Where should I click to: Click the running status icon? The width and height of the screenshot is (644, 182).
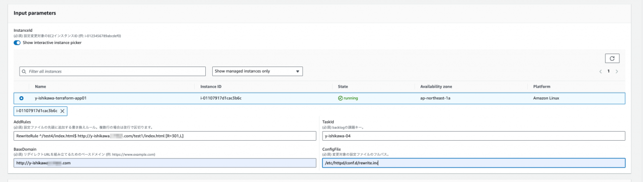point(341,98)
